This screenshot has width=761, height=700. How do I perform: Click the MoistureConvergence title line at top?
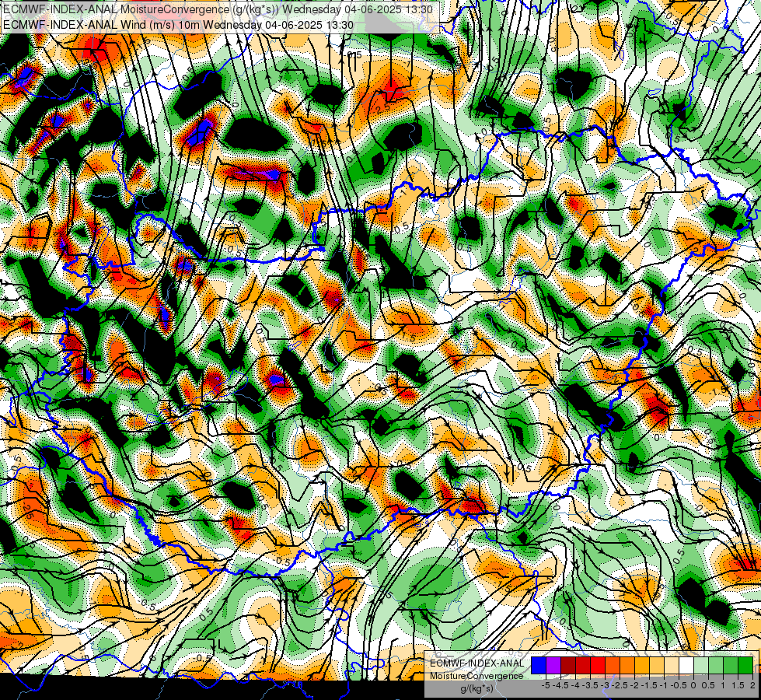218,9
